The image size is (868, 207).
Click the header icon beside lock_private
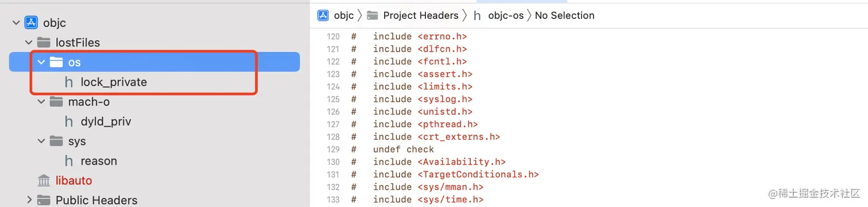pyautogui.click(x=69, y=82)
